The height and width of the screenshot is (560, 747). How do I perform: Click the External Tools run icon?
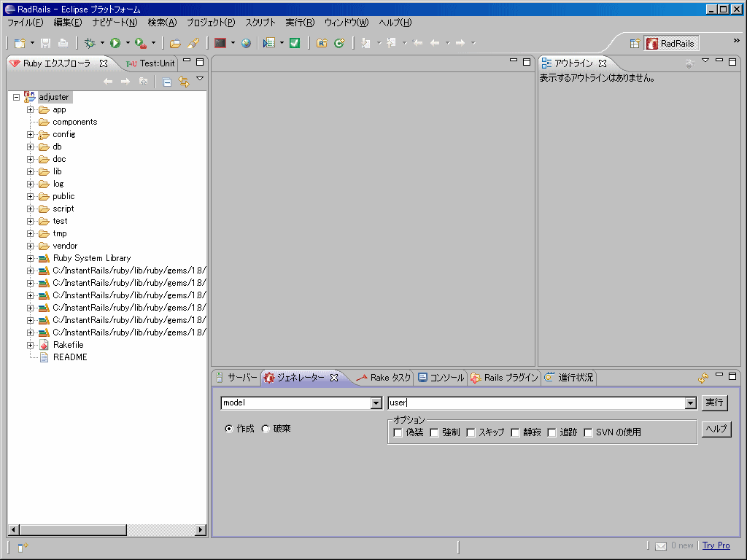[141, 43]
